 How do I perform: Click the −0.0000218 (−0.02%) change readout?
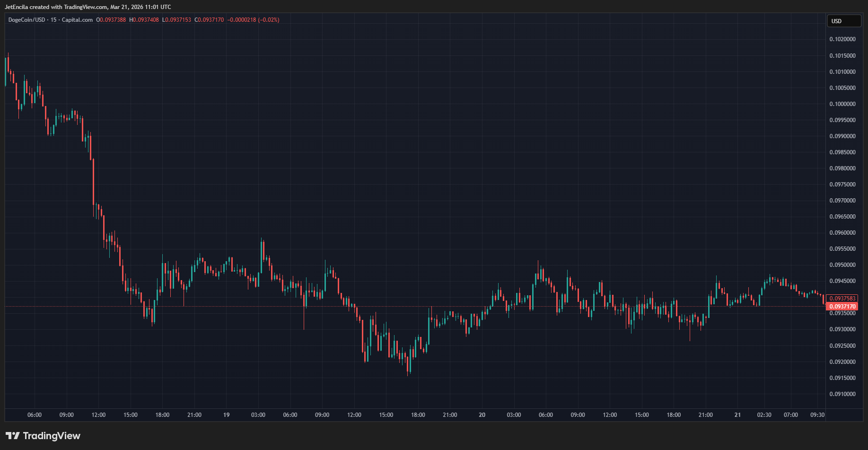pos(253,20)
